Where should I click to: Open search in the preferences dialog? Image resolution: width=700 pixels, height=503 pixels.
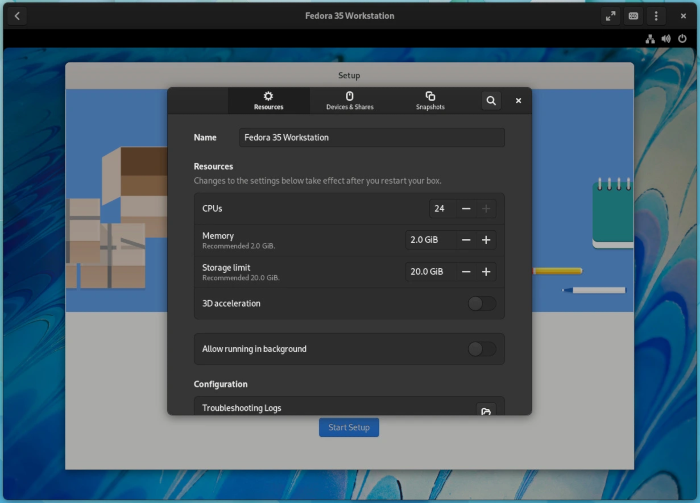coord(490,101)
